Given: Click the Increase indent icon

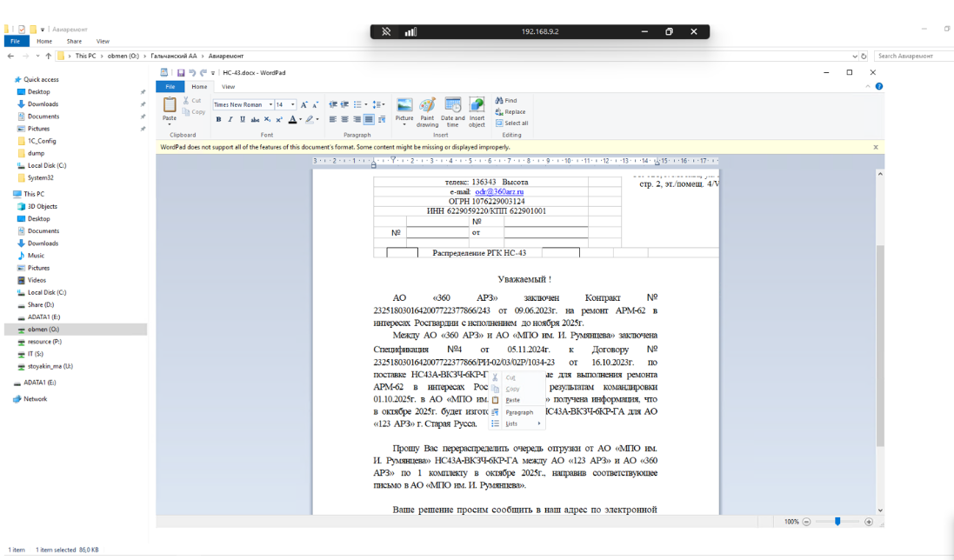Looking at the screenshot, I should pyautogui.click(x=344, y=104).
